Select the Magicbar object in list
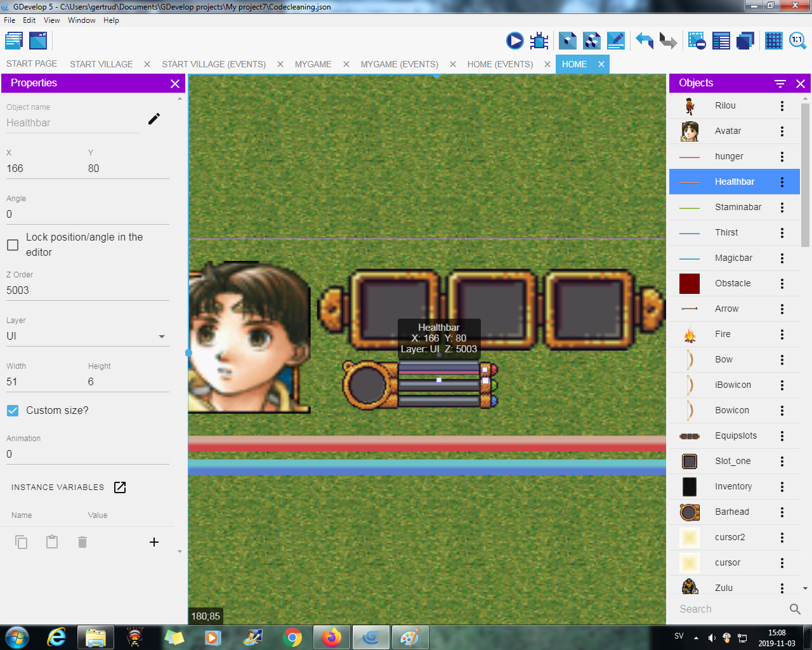The height and width of the screenshot is (650, 812). tap(735, 258)
